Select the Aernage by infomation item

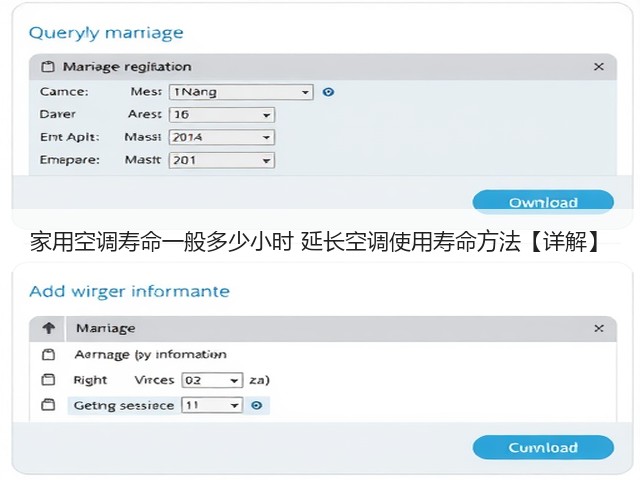click(150, 354)
